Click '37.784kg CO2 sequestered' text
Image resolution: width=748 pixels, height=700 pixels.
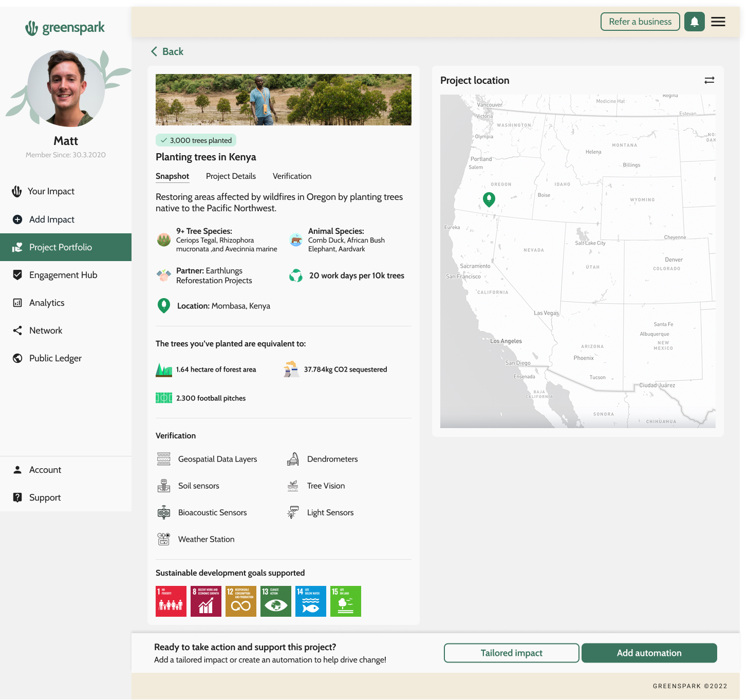tap(346, 370)
